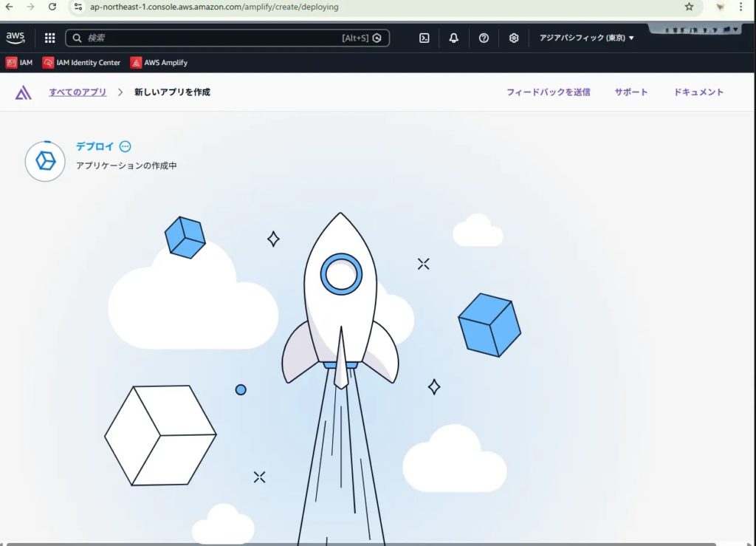The height and width of the screenshot is (546, 756).
Task: Open the help question mark icon
Action: click(484, 38)
